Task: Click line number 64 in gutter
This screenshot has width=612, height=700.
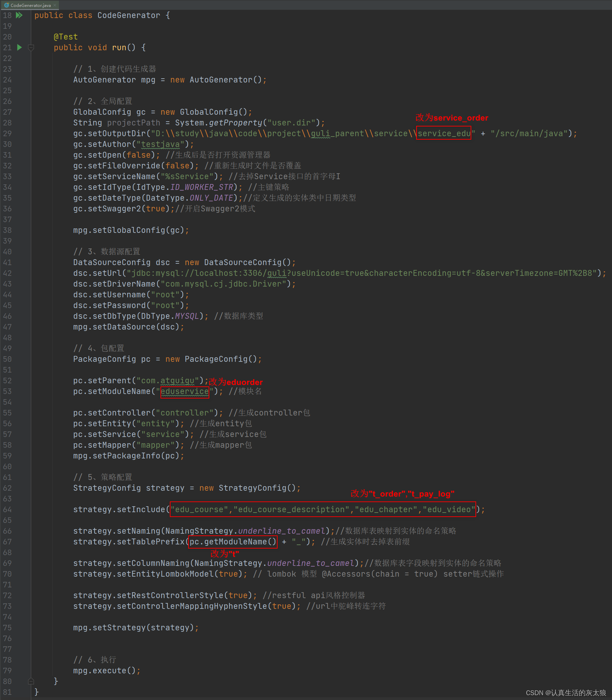Action: click(x=7, y=509)
